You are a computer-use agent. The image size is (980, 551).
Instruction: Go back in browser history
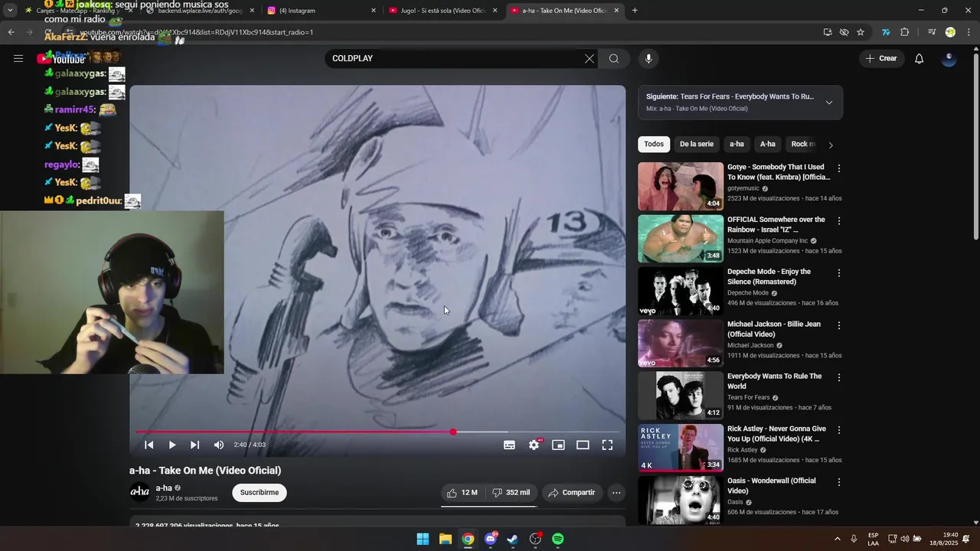[x=11, y=32]
